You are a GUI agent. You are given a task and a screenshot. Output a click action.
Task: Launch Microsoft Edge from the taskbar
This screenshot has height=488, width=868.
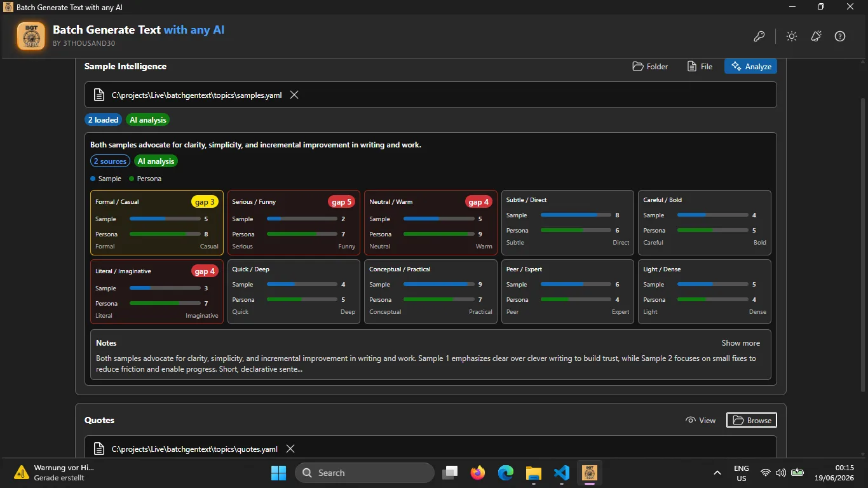(x=506, y=473)
